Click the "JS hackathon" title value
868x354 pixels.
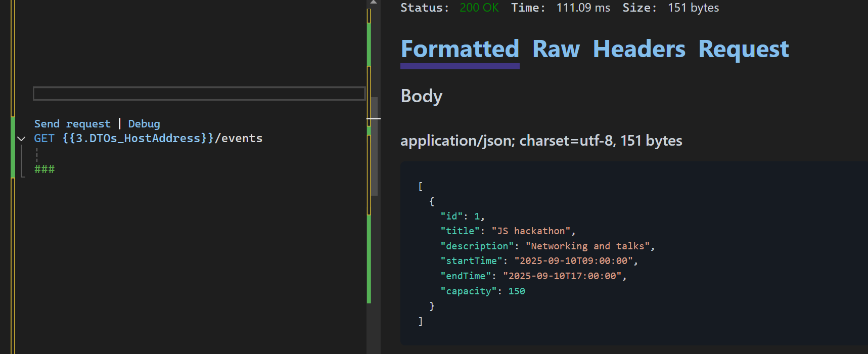click(531, 231)
